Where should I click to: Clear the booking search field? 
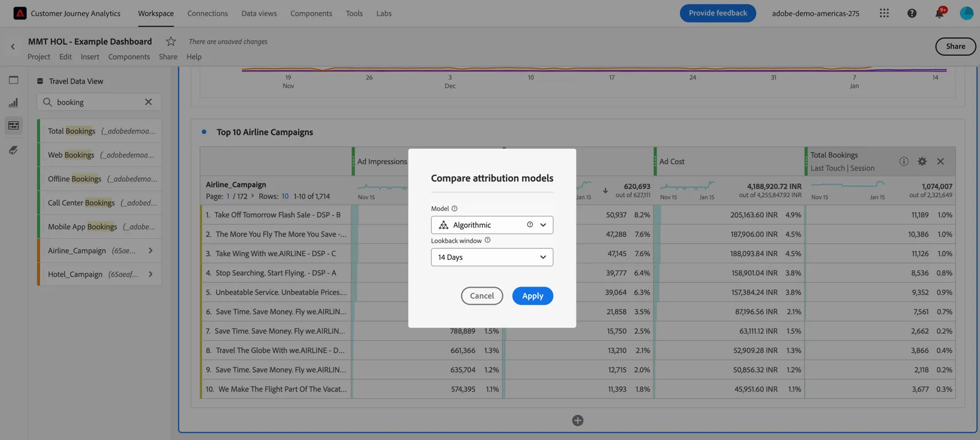pos(148,102)
